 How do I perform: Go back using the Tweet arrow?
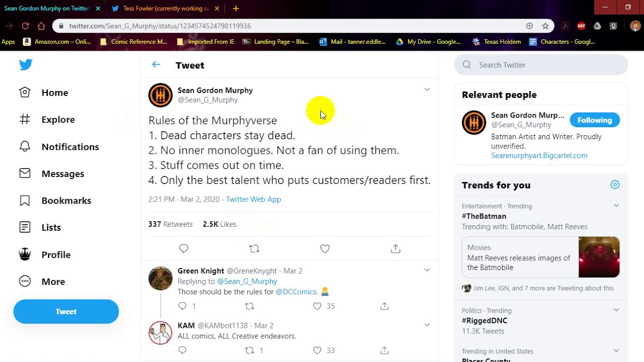click(156, 65)
